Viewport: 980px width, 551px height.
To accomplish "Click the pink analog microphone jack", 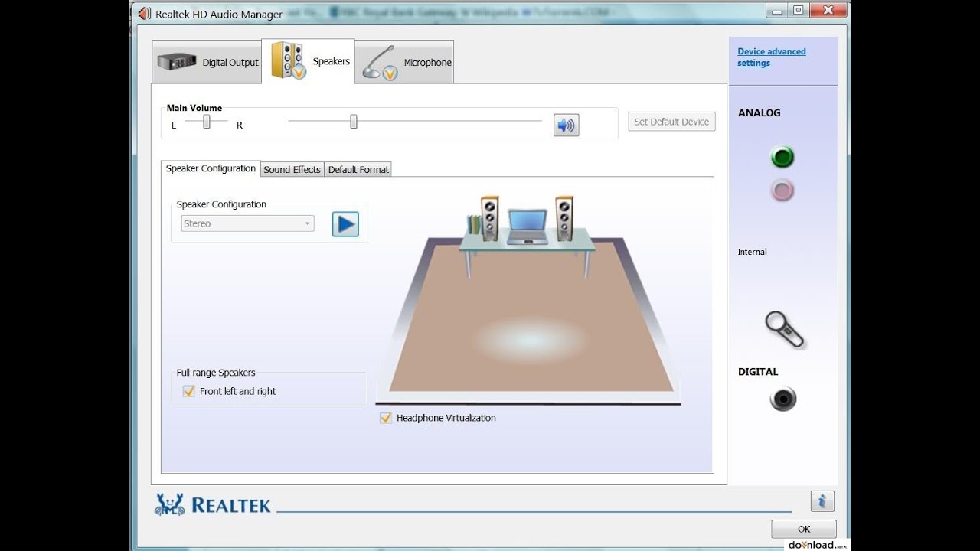I will pyautogui.click(x=782, y=190).
